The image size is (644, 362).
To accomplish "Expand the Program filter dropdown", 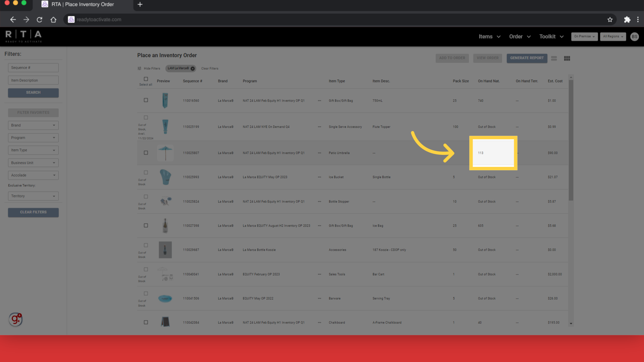I will (33, 138).
